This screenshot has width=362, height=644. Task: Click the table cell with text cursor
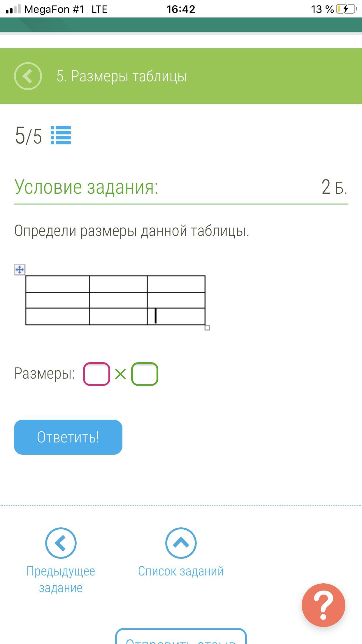click(176, 316)
